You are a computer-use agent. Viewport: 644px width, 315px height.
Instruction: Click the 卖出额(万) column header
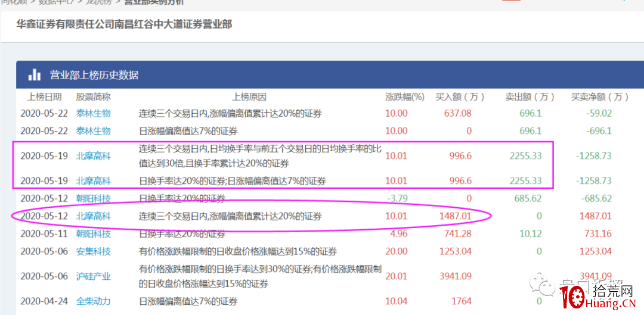pos(530,97)
